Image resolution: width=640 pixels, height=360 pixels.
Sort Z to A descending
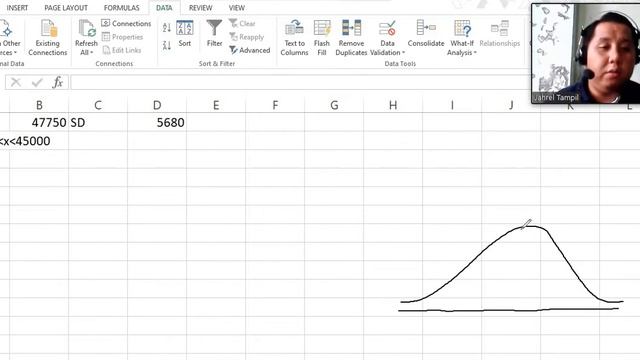coord(167,45)
